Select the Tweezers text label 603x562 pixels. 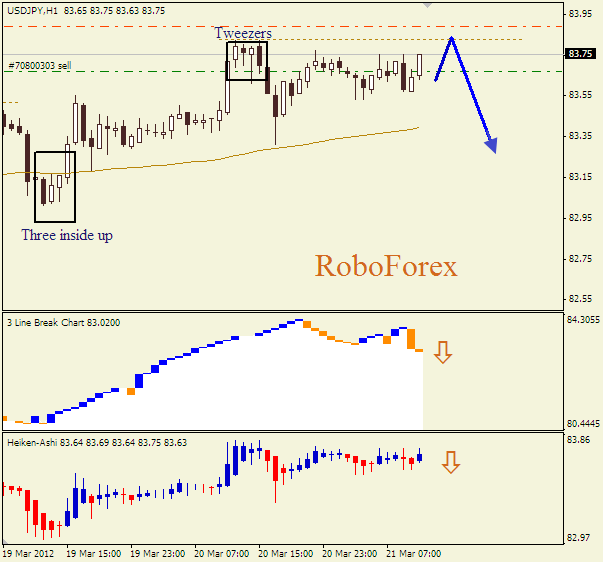[x=243, y=33]
